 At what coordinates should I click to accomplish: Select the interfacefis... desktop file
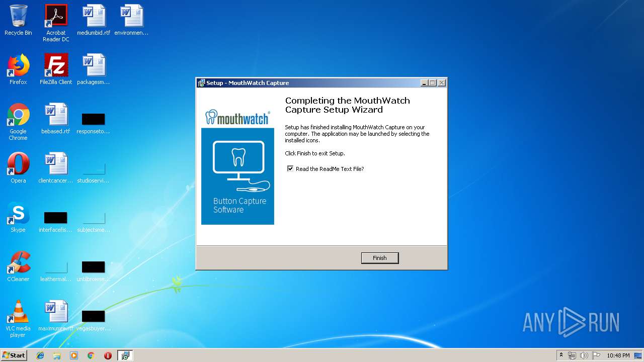point(56,222)
